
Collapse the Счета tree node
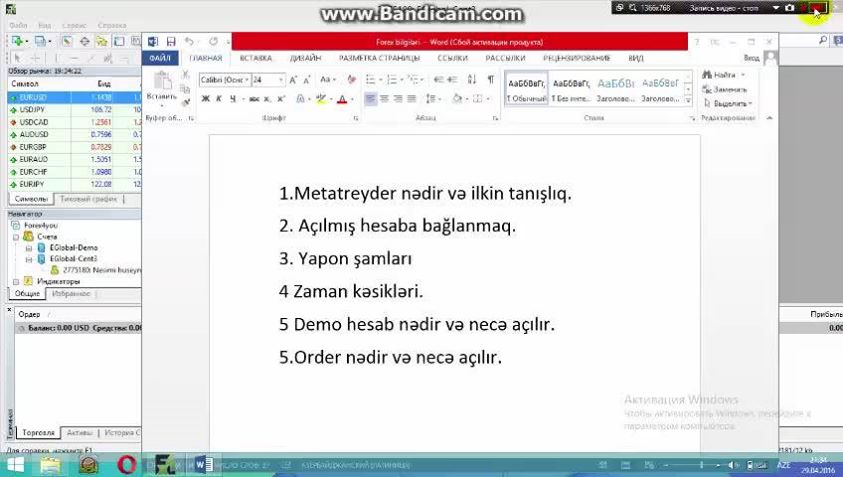tap(16, 237)
